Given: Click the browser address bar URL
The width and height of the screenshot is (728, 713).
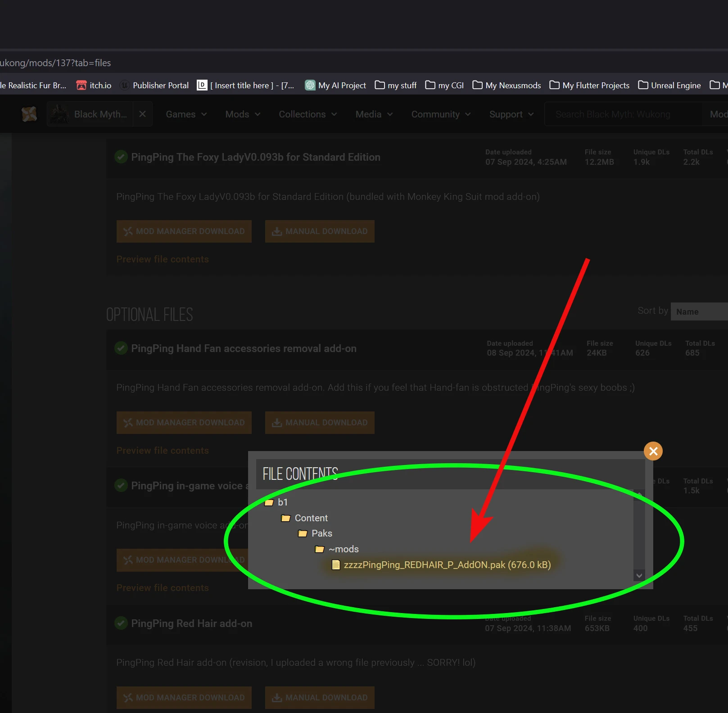Looking at the screenshot, I should (x=55, y=63).
